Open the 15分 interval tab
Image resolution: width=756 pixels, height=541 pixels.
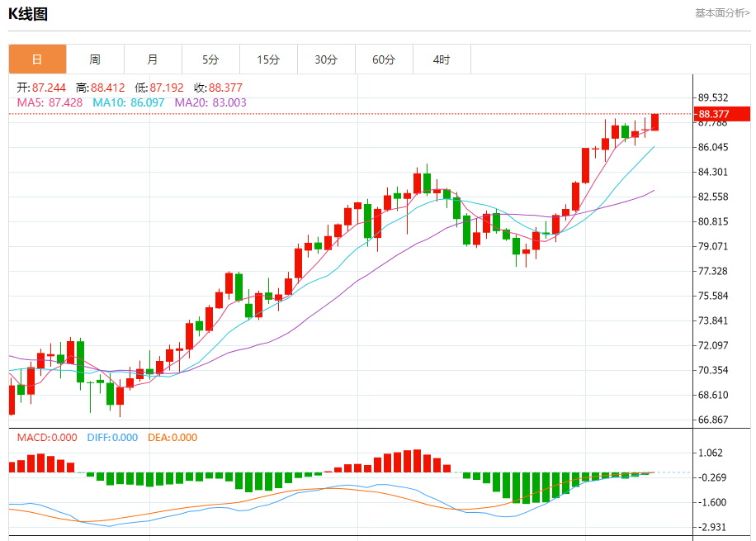click(268, 59)
